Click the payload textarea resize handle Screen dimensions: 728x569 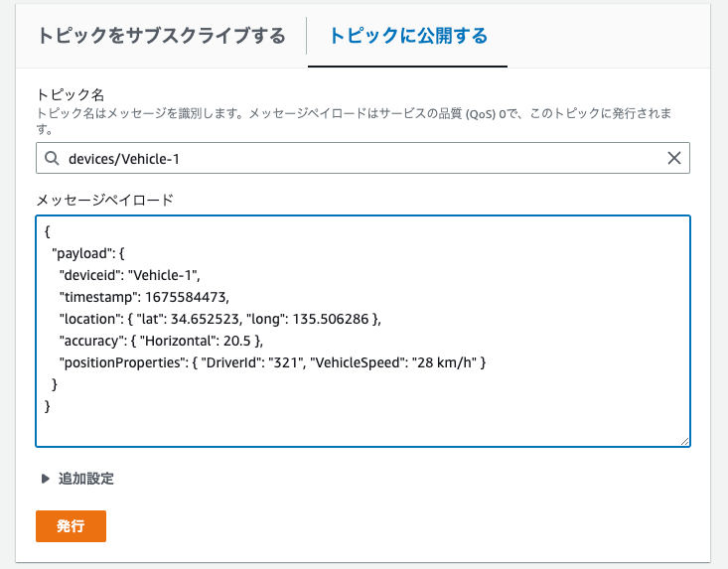coord(685,441)
